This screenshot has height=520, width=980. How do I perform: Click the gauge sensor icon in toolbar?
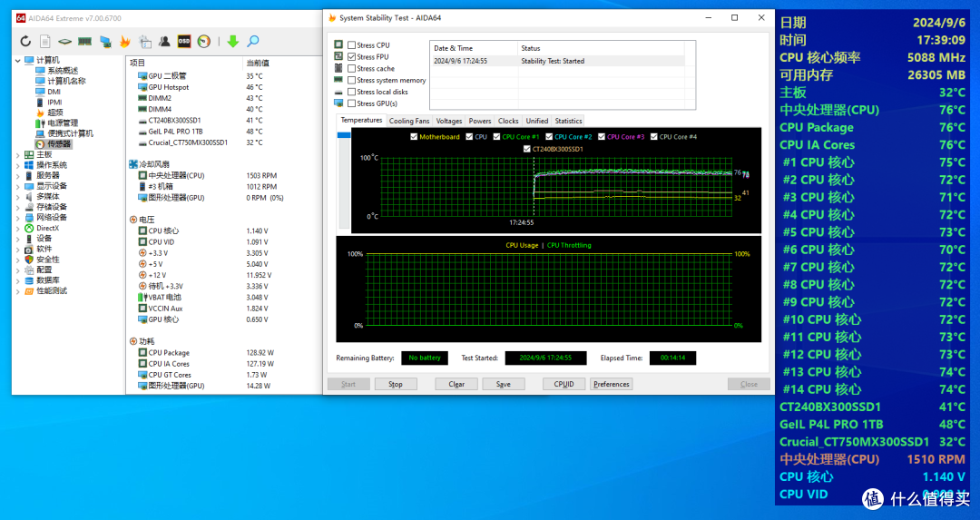click(204, 41)
